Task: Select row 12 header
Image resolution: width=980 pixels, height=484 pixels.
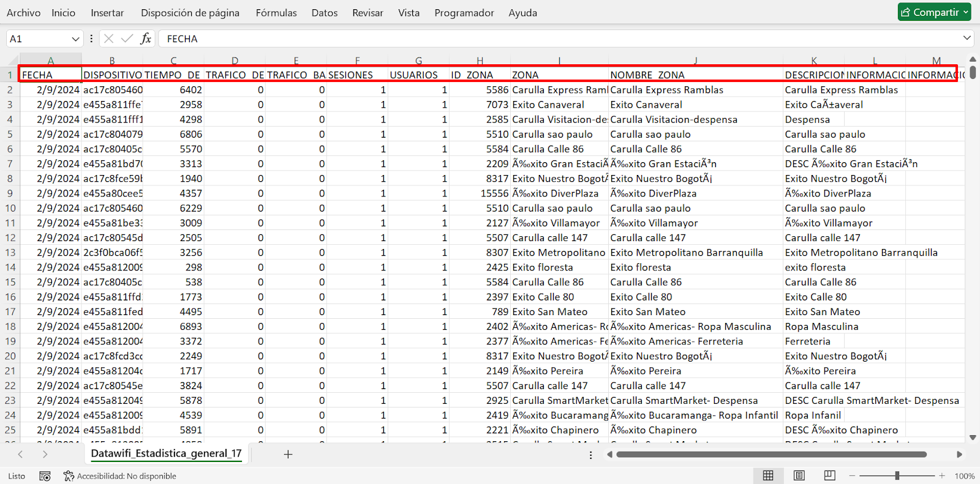Action: coord(10,237)
